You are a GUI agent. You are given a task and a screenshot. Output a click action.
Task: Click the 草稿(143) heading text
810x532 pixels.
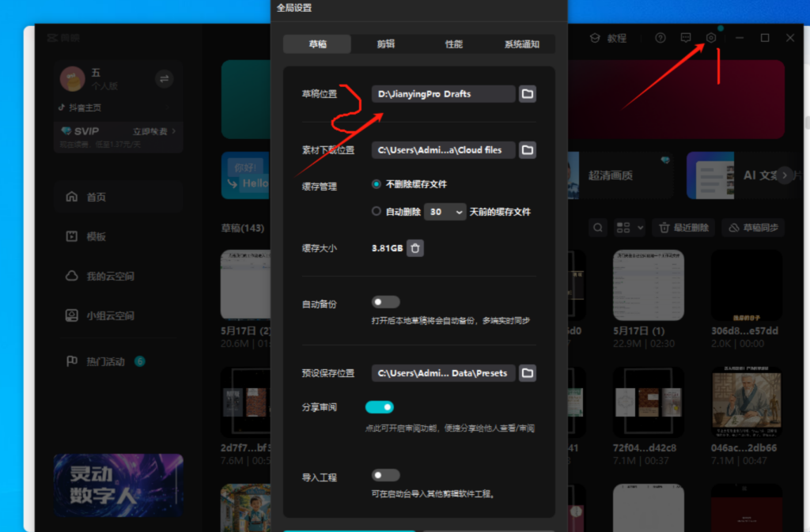242,228
